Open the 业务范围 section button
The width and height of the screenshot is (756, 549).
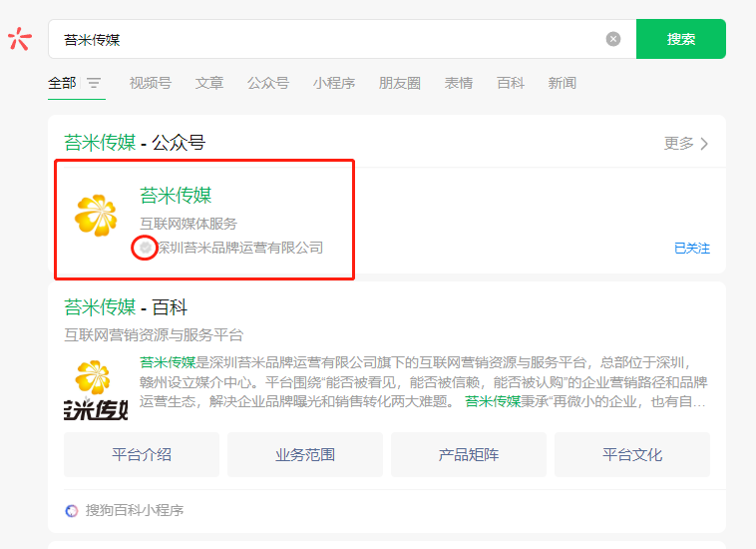click(x=305, y=454)
